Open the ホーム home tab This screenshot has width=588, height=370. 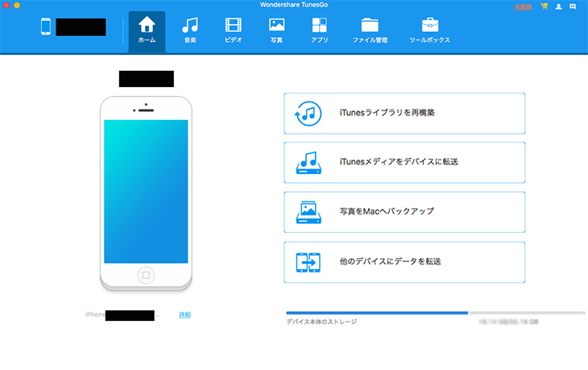(147, 31)
